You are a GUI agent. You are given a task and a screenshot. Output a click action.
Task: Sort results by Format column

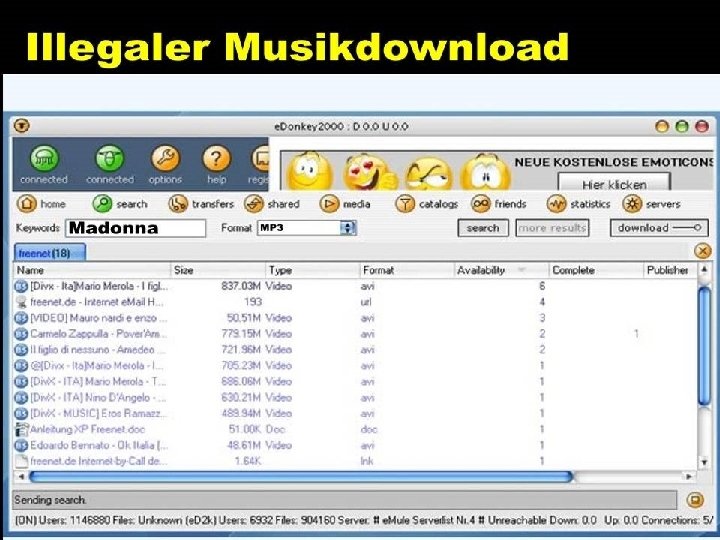click(407, 270)
